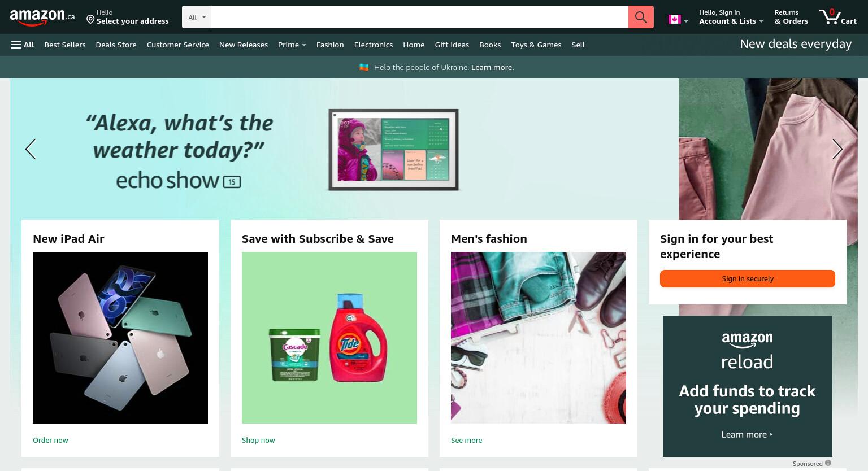Open the Fashion section
Image resolution: width=868 pixels, height=471 pixels.
coord(330,45)
